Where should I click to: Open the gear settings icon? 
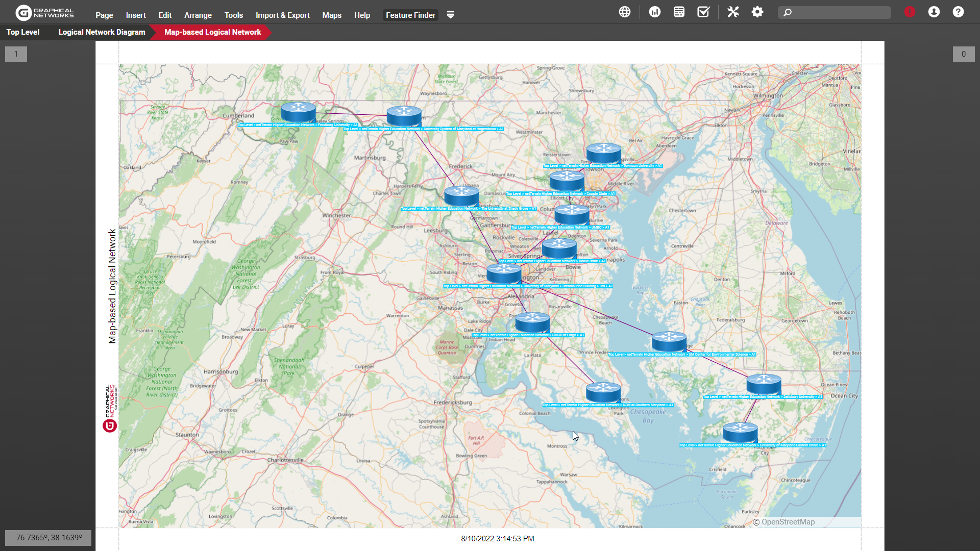(757, 12)
